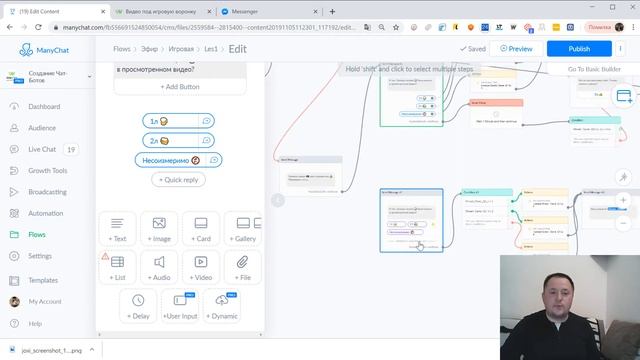Click the action icon on 2л quick reply
Screen dimensions: 640x360
[x=207, y=141]
